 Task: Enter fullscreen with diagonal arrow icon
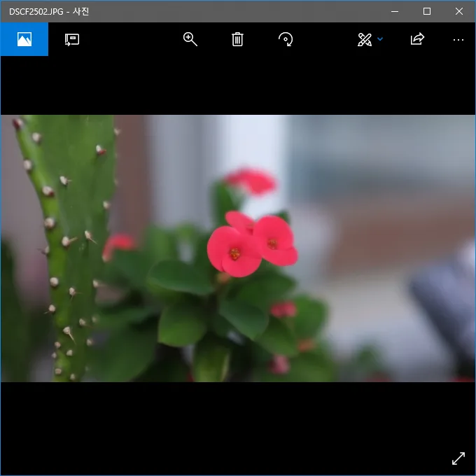[458, 458]
